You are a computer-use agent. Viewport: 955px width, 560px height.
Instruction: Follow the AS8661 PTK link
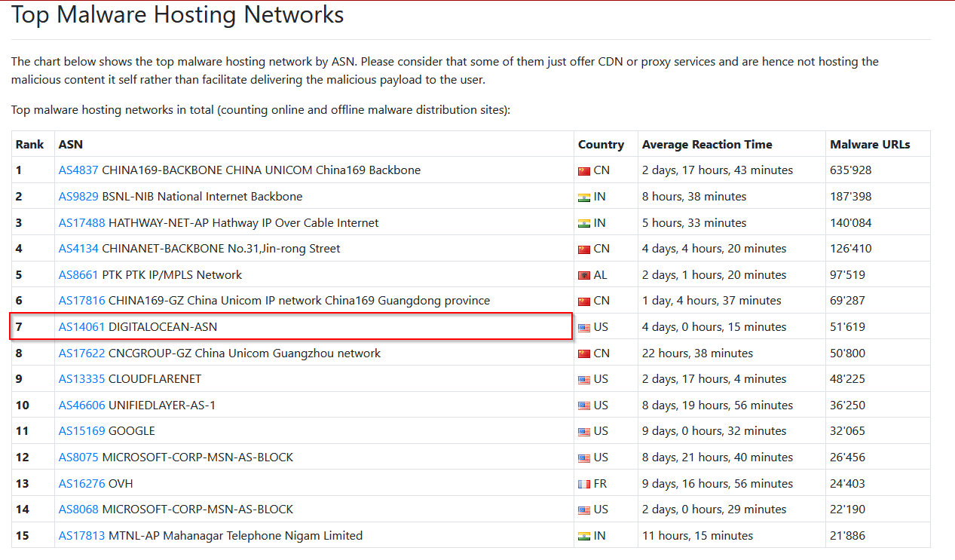(78, 275)
